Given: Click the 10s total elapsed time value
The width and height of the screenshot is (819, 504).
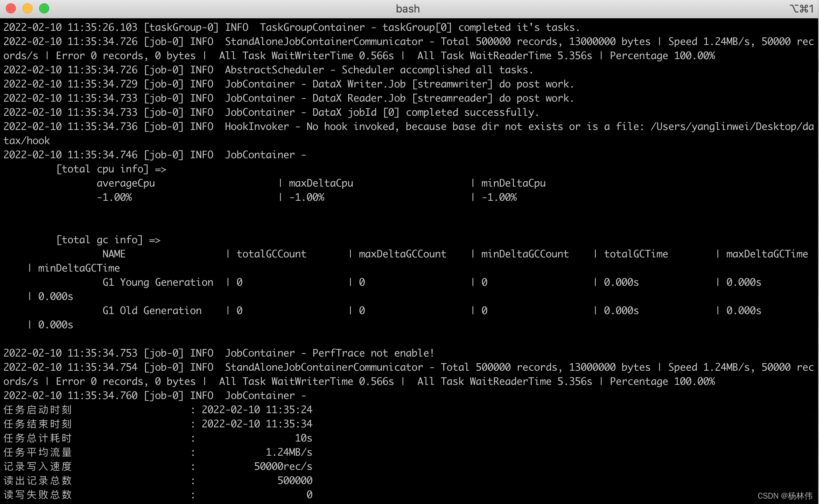Looking at the screenshot, I should [303, 438].
